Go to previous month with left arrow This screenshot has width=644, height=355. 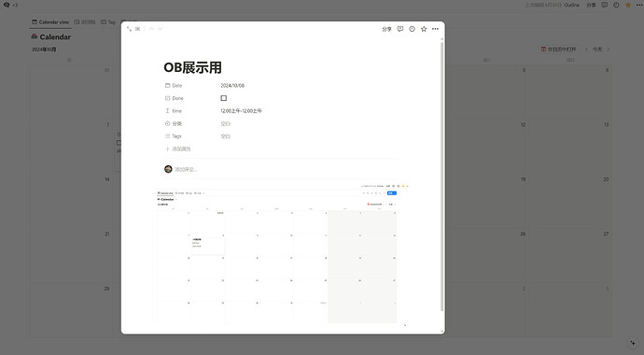pos(586,50)
